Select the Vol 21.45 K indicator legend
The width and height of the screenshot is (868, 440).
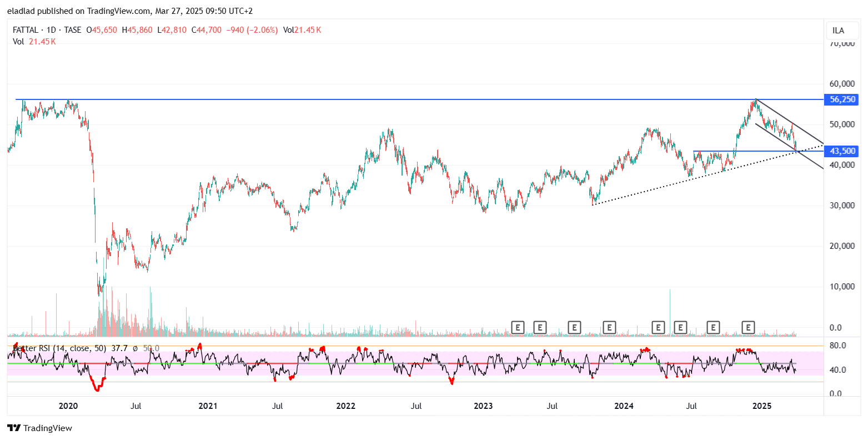point(34,41)
